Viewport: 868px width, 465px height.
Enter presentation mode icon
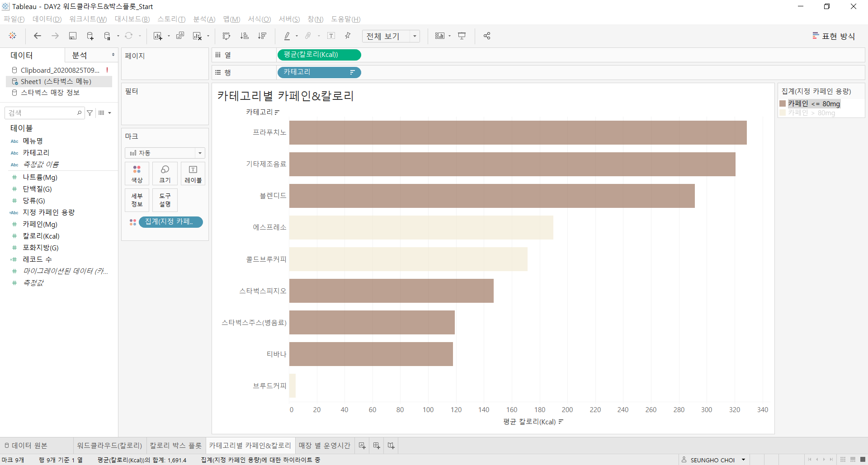click(x=462, y=36)
